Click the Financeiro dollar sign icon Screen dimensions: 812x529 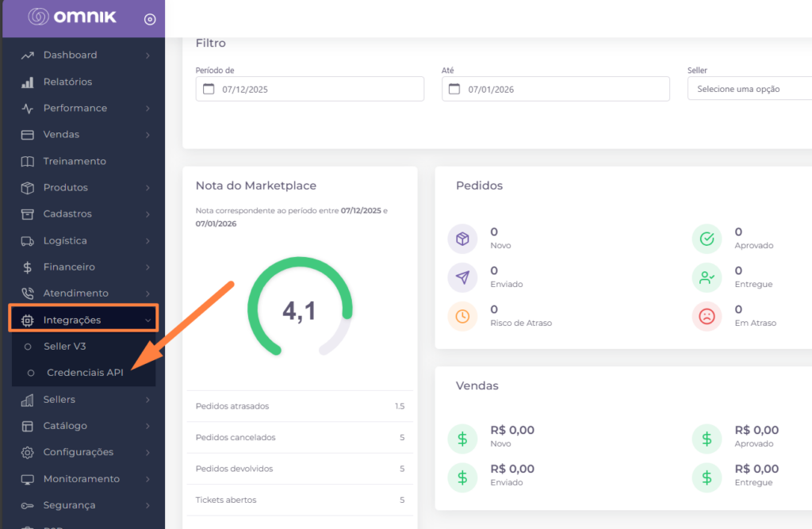point(28,267)
